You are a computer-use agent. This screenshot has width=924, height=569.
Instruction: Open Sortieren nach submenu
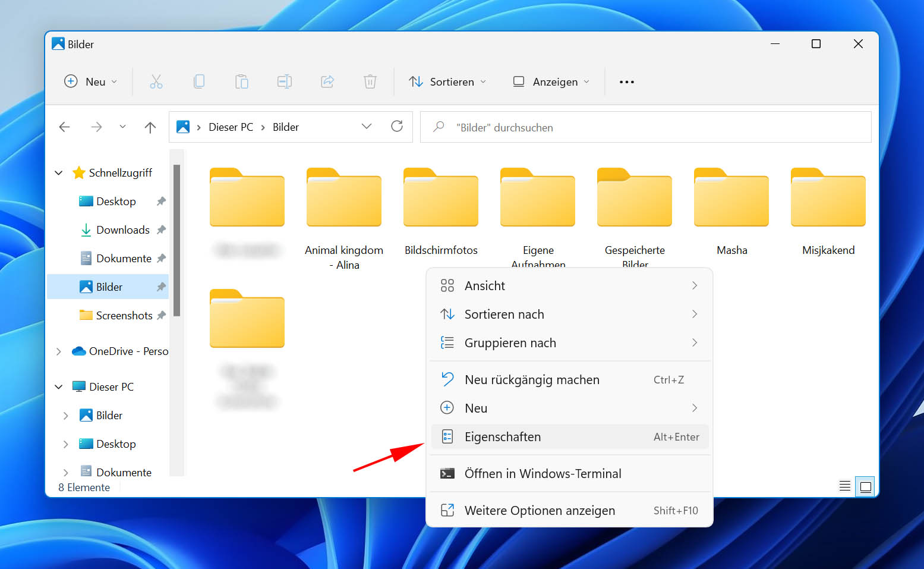pos(569,315)
